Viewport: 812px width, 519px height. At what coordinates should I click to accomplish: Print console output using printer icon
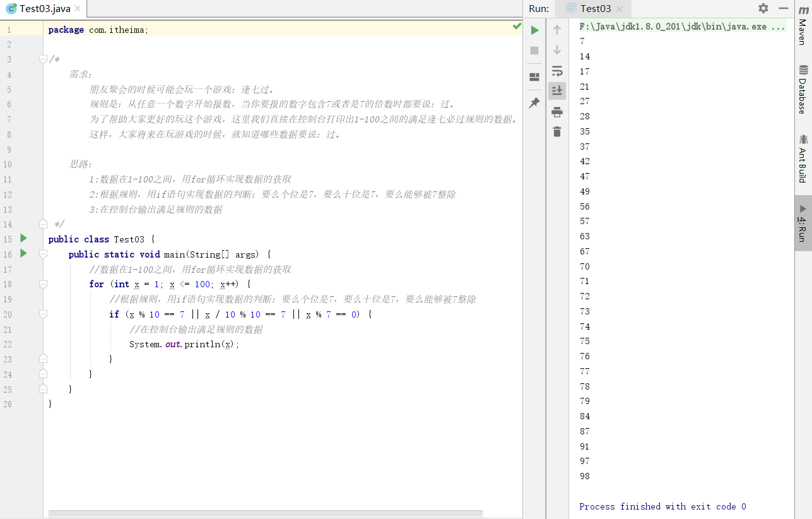(556, 112)
